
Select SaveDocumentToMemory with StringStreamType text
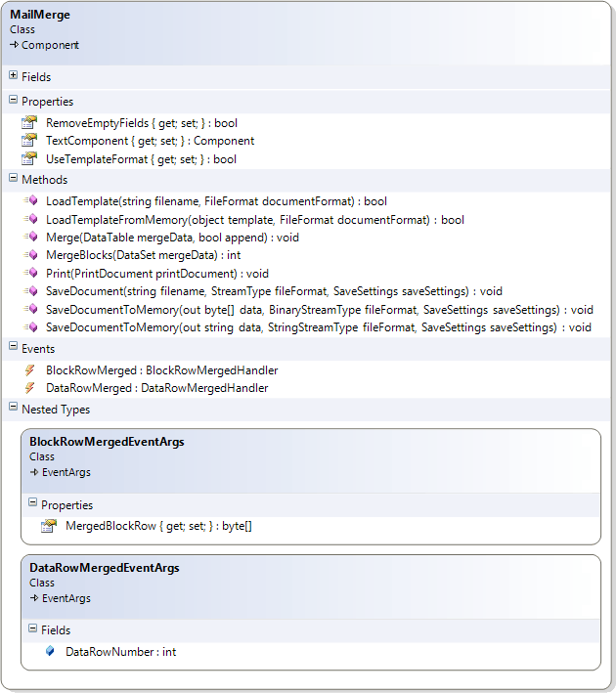point(319,327)
